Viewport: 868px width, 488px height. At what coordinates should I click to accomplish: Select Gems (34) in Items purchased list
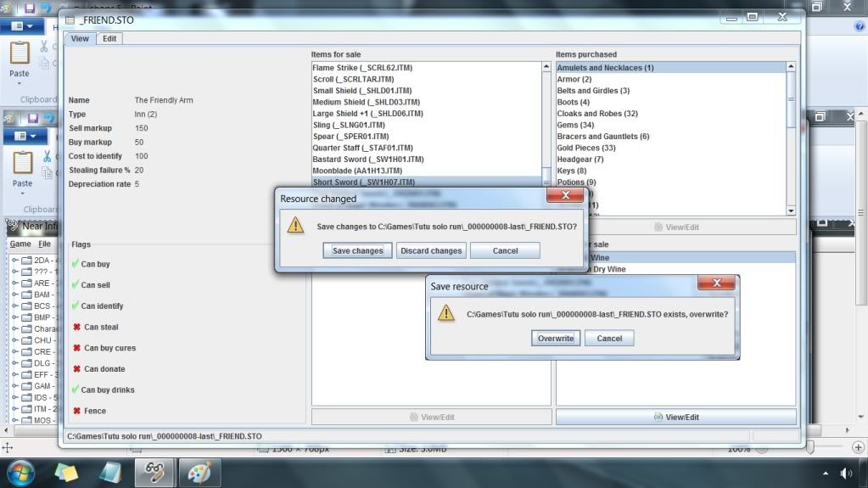575,125
